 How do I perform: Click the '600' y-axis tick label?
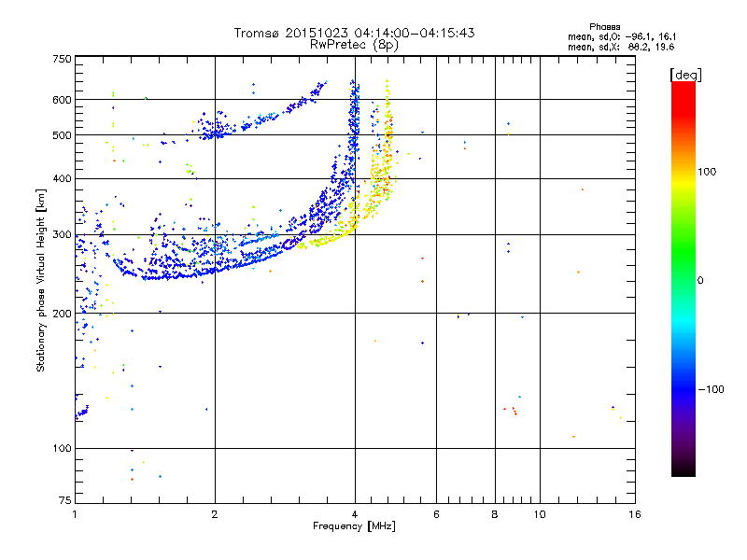[62, 100]
